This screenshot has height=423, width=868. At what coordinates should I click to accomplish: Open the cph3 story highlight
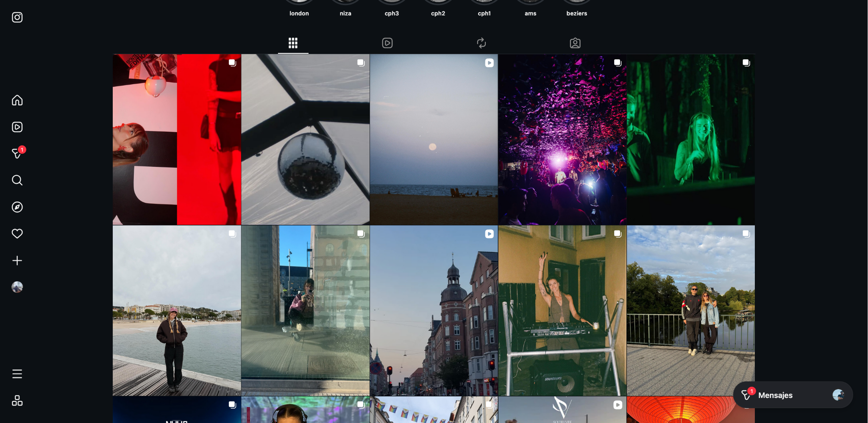[x=392, y=8]
